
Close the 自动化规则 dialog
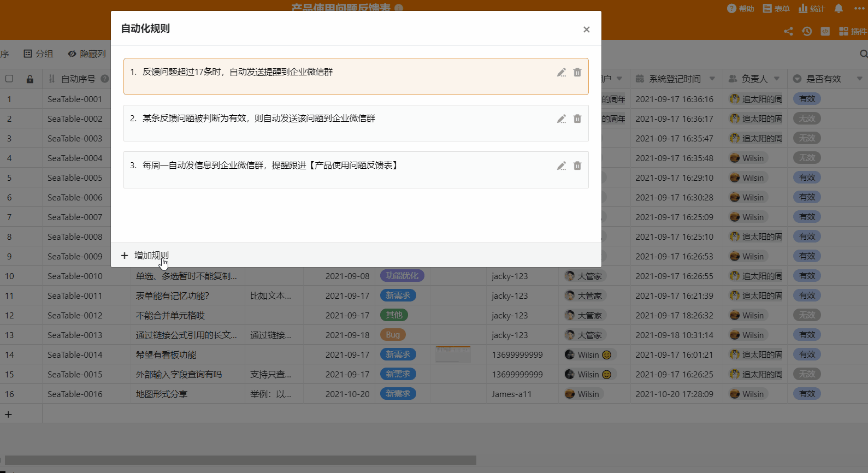[x=586, y=29]
